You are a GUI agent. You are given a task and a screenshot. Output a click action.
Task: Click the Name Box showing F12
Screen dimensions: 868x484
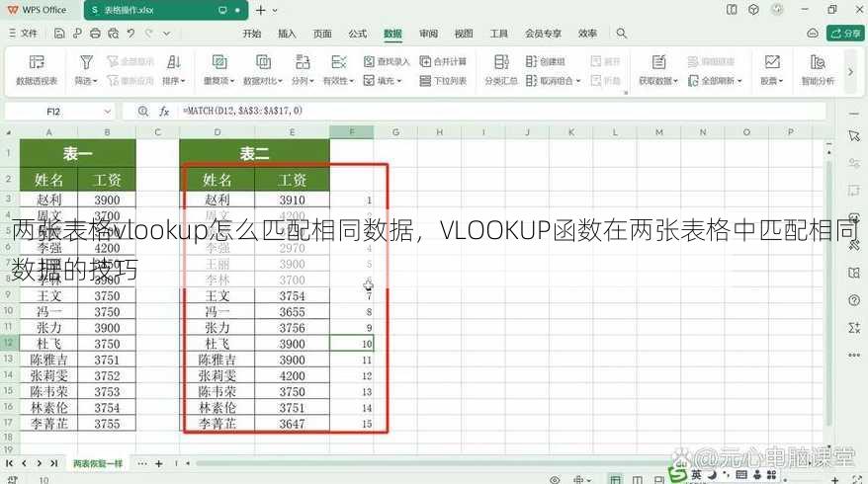(53, 112)
